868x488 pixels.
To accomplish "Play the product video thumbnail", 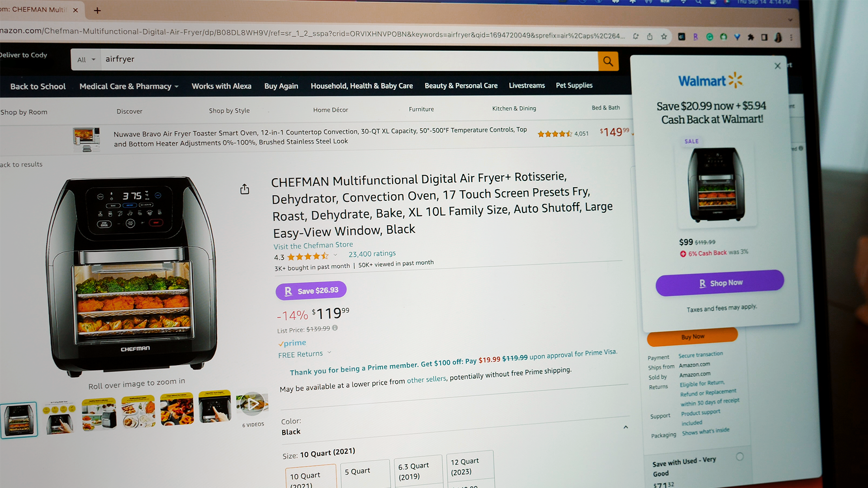I will coord(252,404).
